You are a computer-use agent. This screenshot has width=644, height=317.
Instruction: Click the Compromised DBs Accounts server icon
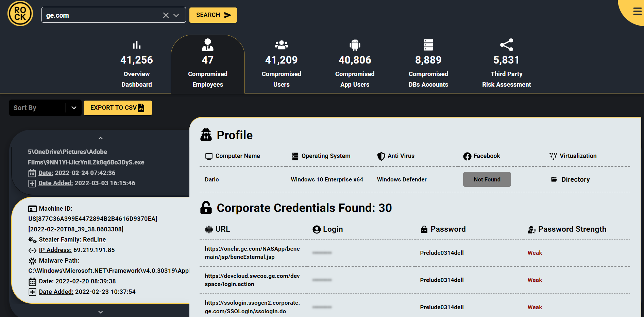pyautogui.click(x=428, y=45)
